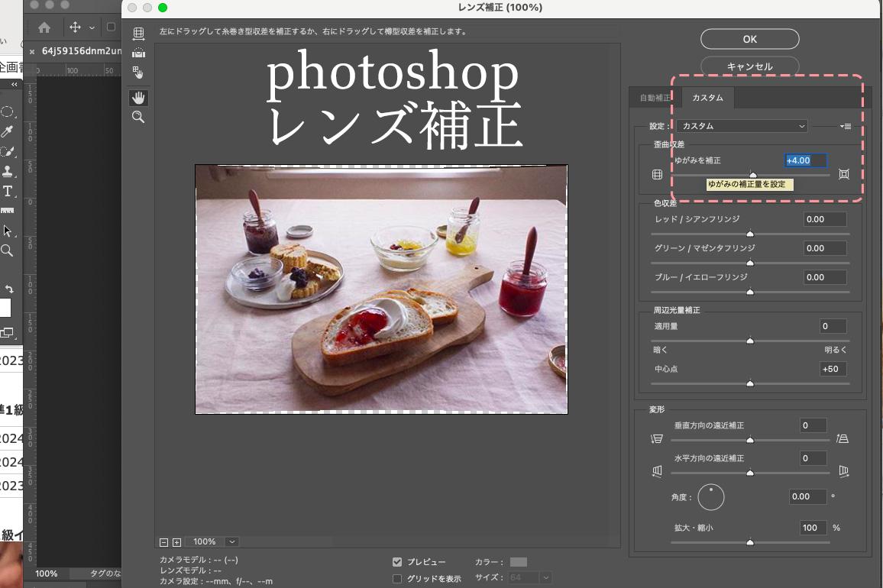Viewport: 883px width, 588px height.
Task: Select the Quick Selection brush tool
Action: pos(8,151)
